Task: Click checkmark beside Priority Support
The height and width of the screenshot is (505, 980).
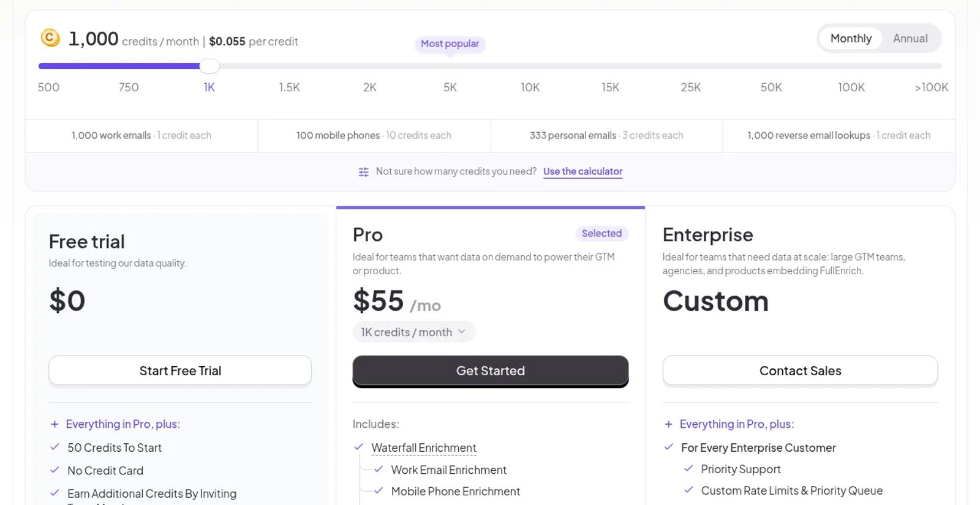Action: pyautogui.click(x=688, y=469)
